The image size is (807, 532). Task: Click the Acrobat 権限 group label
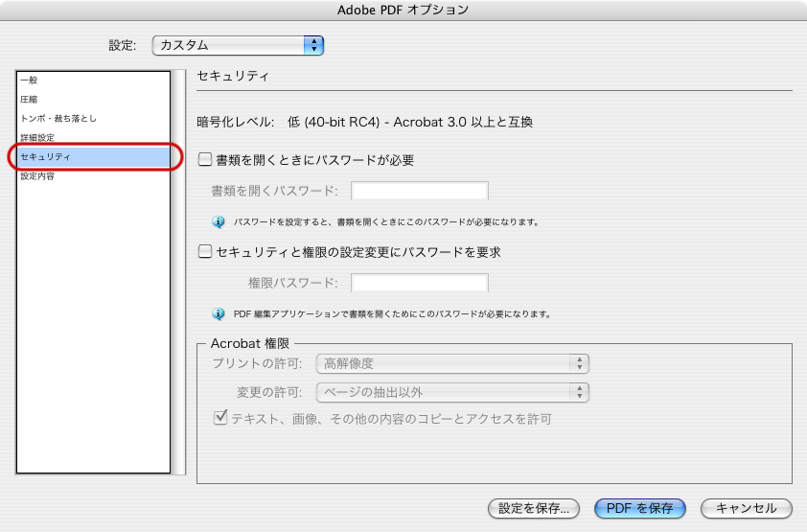(250, 343)
